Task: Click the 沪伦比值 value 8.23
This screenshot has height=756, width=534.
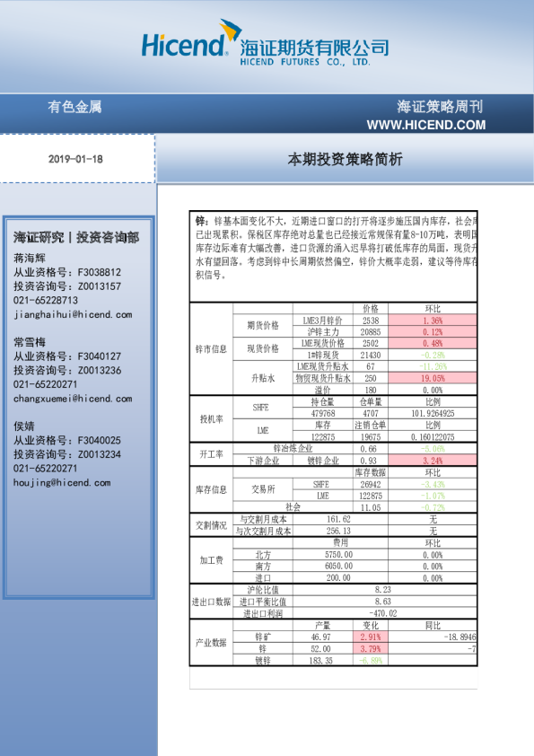Action: 383,590
